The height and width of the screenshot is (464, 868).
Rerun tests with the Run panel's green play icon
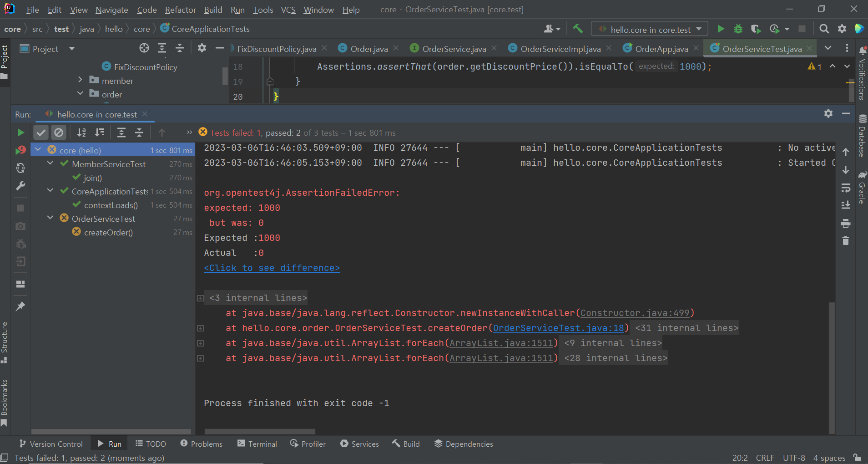click(20, 133)
